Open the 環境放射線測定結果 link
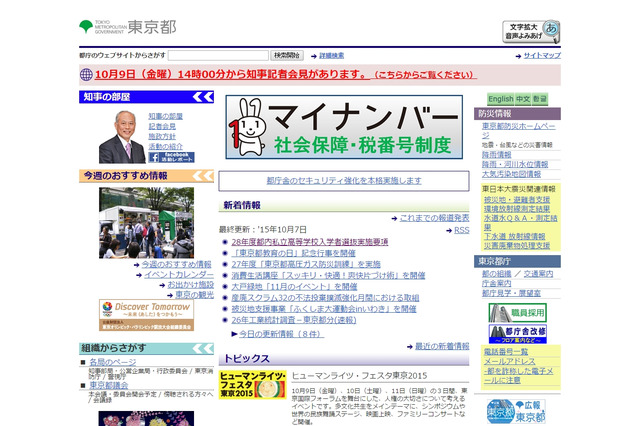640x426 pixels. coord(517,209)
